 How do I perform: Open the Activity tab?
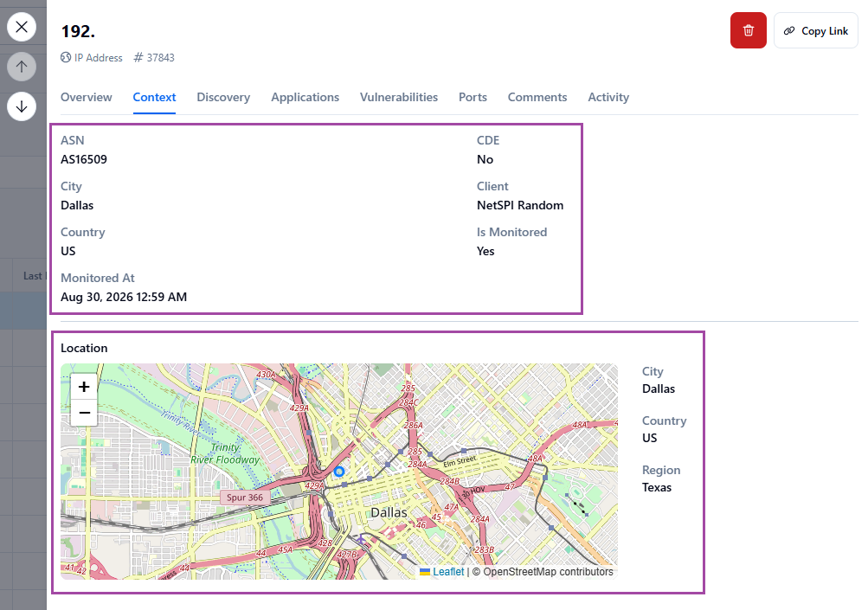pos(608,98)
